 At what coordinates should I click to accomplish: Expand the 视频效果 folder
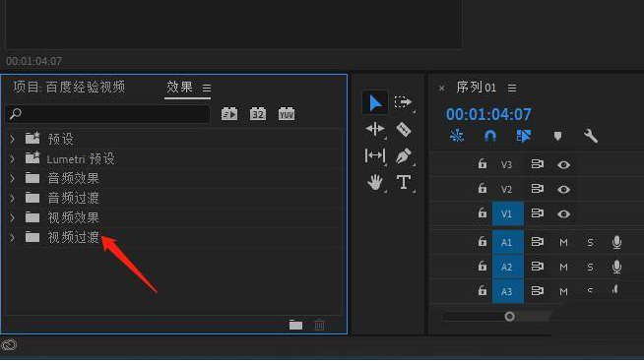point(13,217)
